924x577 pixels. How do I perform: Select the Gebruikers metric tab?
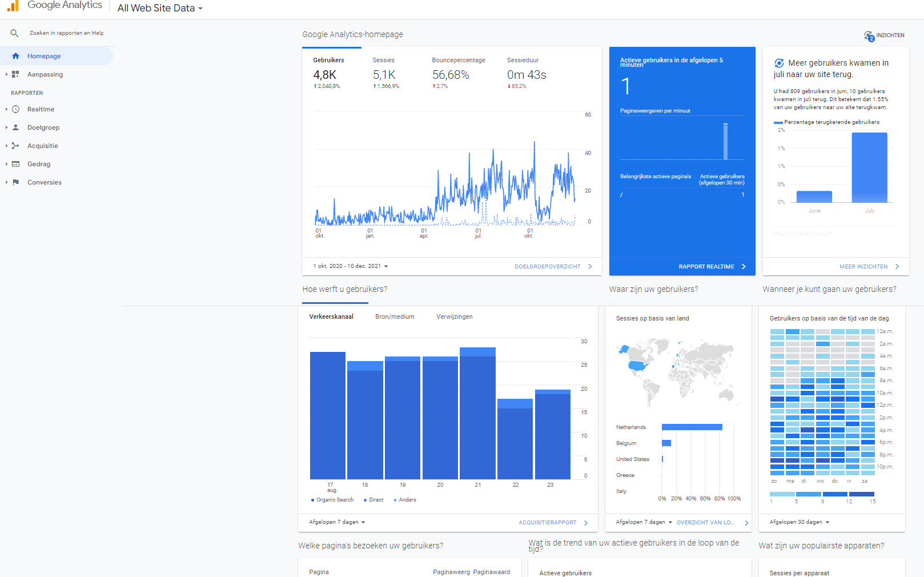point(329,73)
